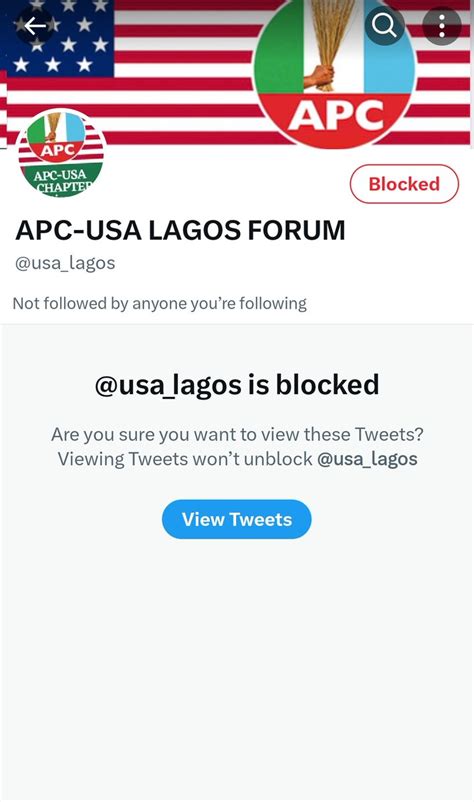Tap the "Viewing Tweets won't unblock" phrase

coord(185,459)
